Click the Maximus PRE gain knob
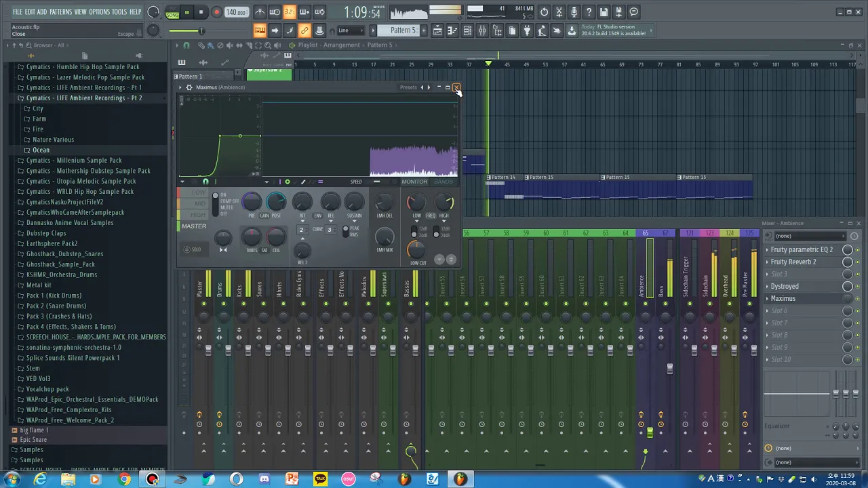 252,201
